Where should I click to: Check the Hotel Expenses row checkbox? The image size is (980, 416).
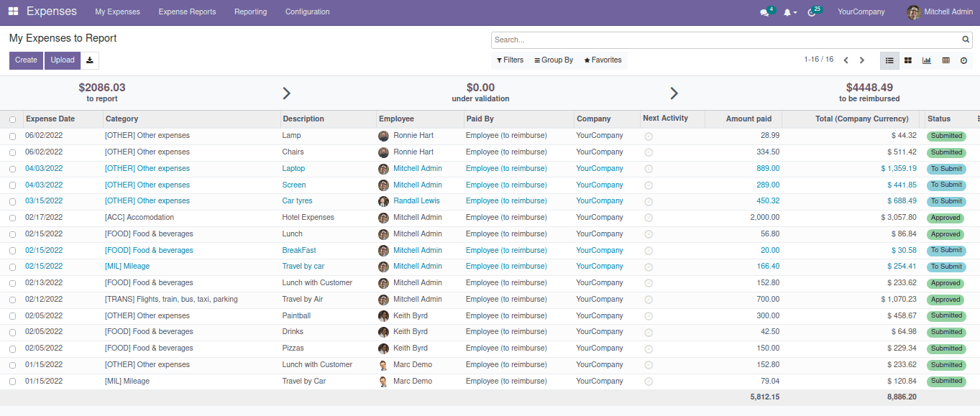[x=12, y=218]
